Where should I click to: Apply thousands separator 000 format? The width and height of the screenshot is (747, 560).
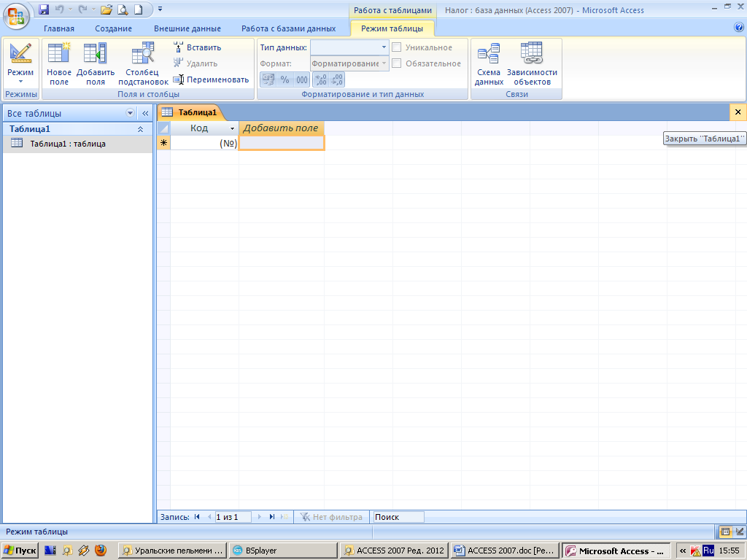pos(301,79)
